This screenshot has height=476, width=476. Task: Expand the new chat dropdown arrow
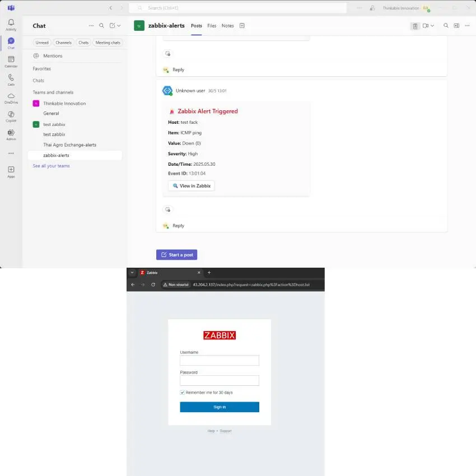[x=119, y=26]
